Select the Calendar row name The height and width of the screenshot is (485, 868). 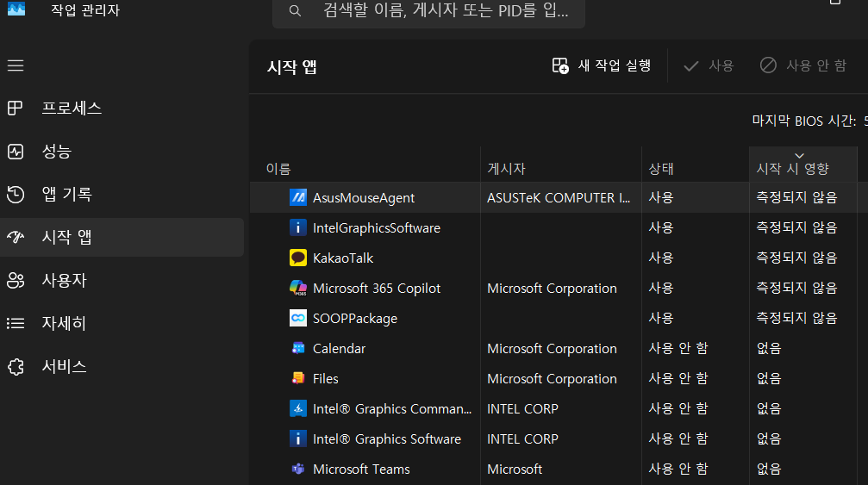[x=339, y=348]
